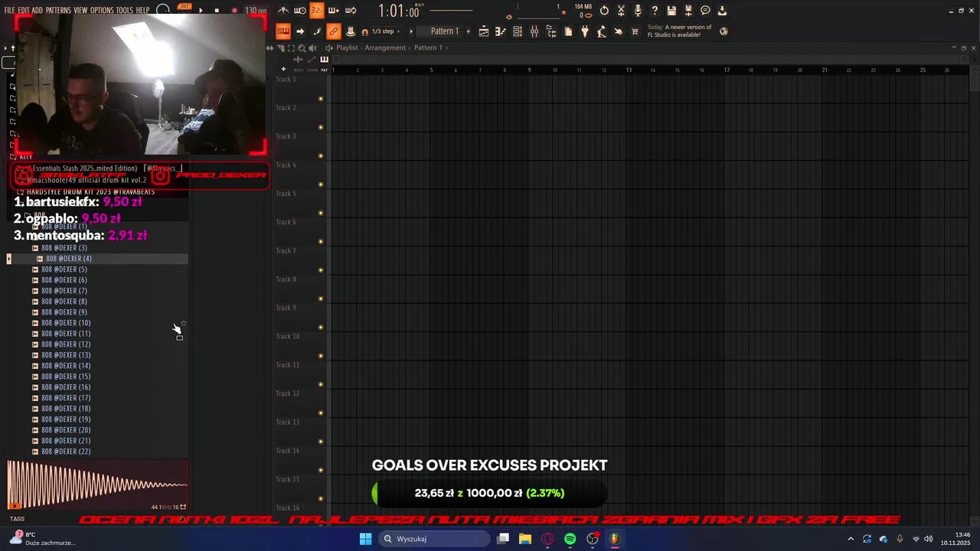Viewport: 980px width, 551px height.
Task: Click save new version icon
Action: coord(688,11)
